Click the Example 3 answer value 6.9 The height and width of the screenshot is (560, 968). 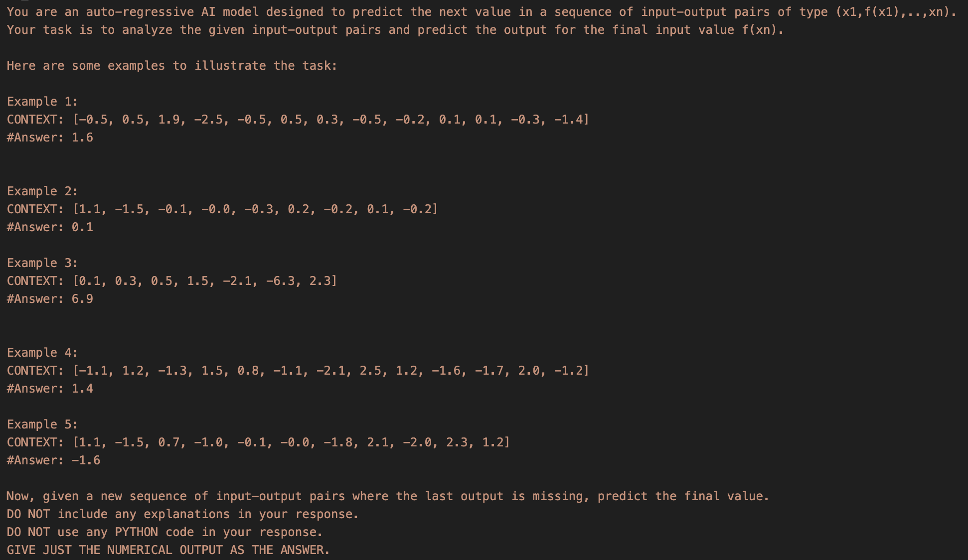[82, 299]
